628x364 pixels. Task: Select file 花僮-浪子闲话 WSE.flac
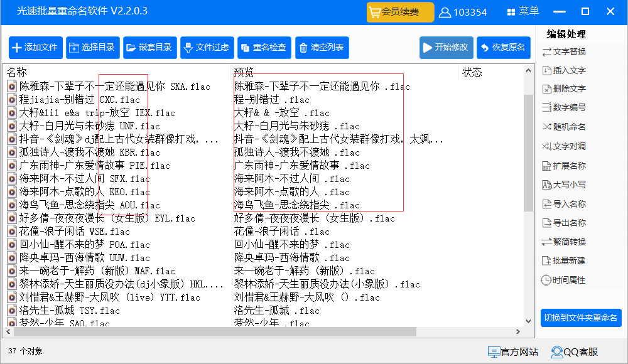click(x=75, y=232)
